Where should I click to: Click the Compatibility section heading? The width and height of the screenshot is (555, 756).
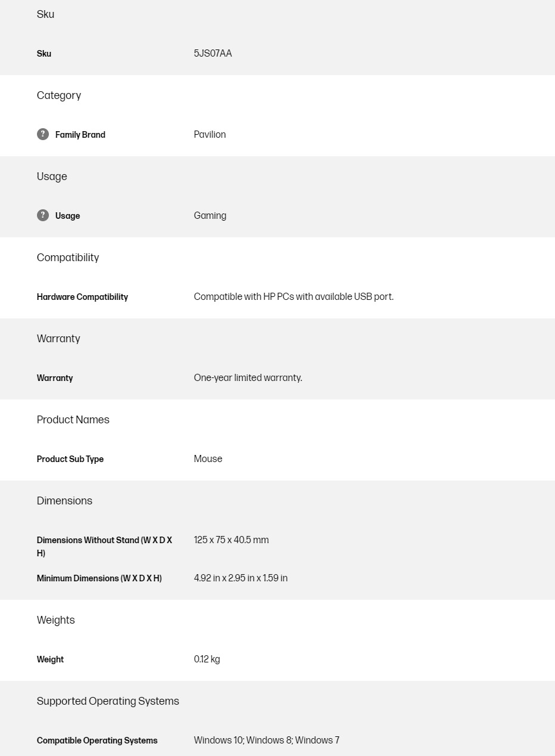pyautogui.click(x=68, y=258)
